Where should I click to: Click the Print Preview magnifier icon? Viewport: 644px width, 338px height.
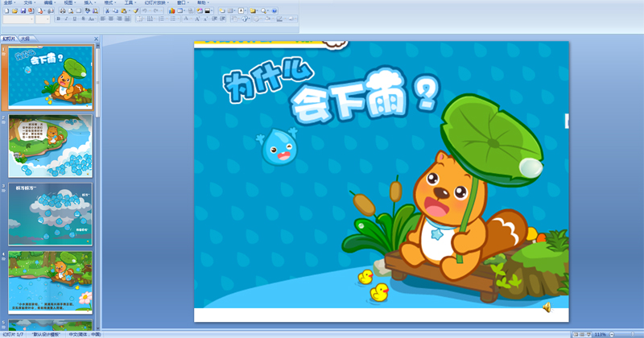point(71,11)
